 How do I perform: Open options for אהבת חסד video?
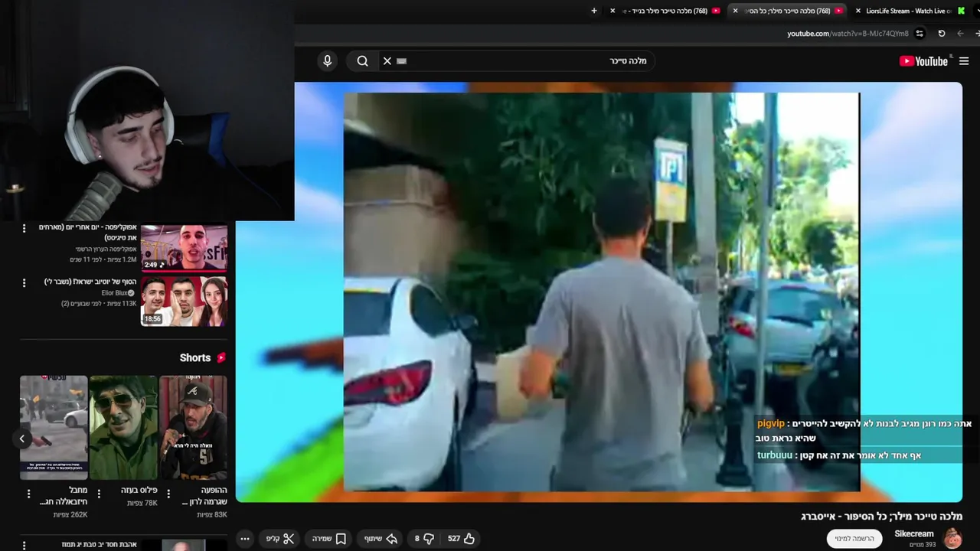[x=24, y=545]
